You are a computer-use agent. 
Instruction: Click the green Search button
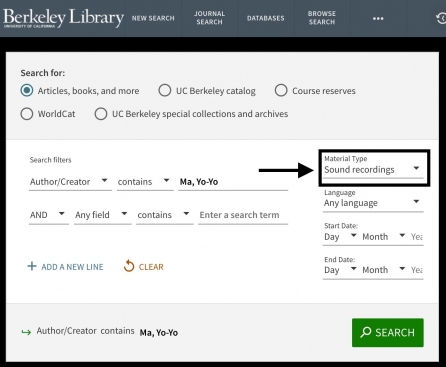[388, 332]
